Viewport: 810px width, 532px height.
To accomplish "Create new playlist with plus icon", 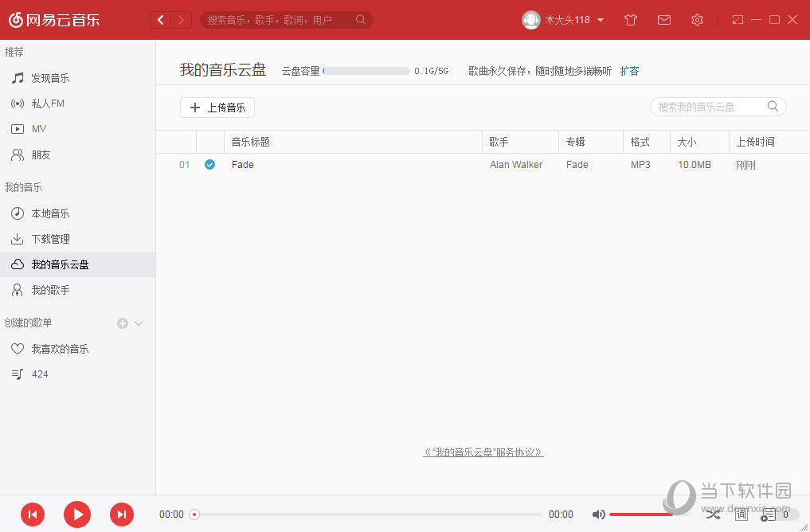I will click(122, 323).
